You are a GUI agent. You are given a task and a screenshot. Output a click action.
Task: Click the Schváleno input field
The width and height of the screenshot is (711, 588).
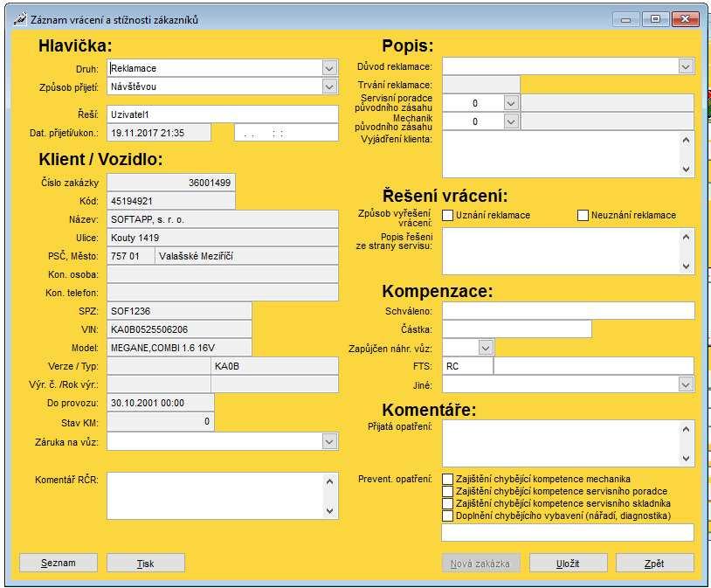(x=568, y=311)
